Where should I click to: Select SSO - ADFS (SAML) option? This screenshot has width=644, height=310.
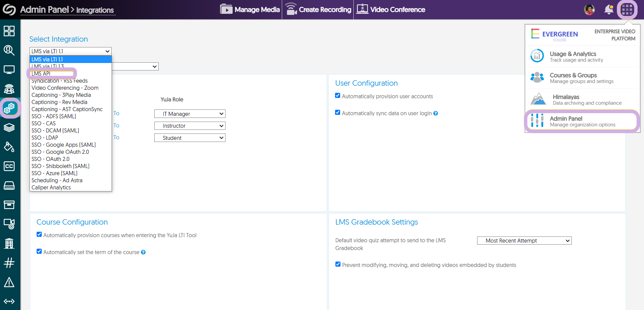[71, 116]
